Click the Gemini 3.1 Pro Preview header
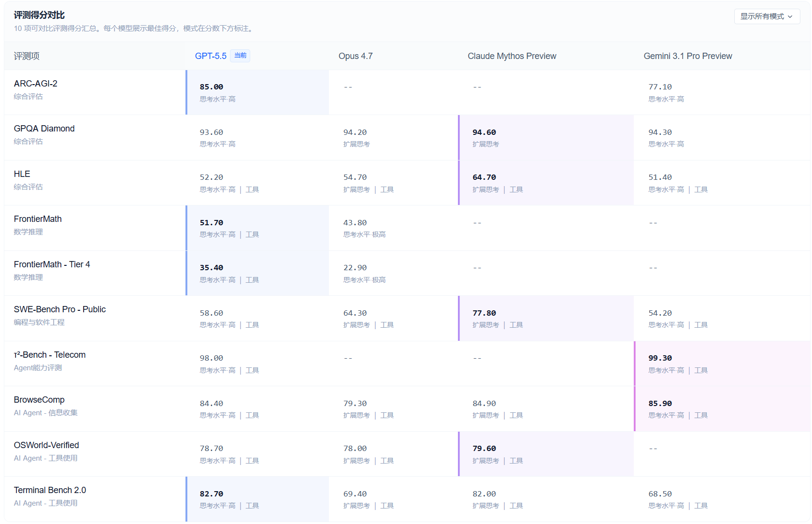This screenshot has width=812, height=524. (x=687, y=56)
